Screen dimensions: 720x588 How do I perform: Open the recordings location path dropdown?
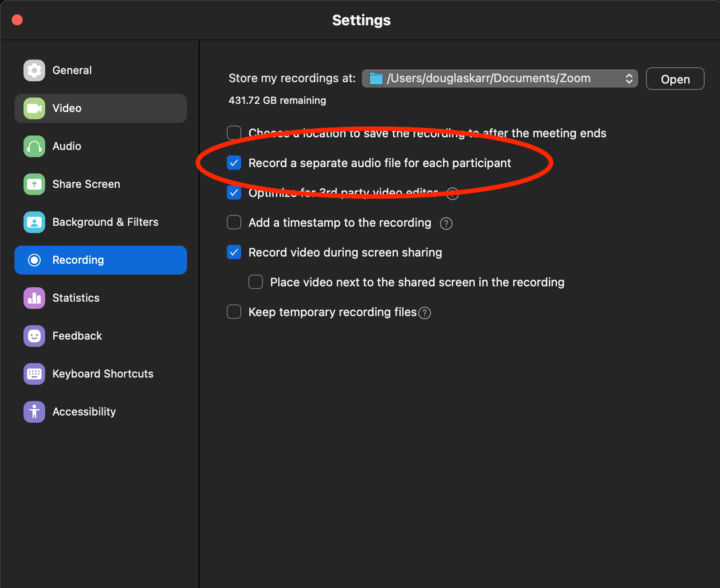tap(500, 79)
